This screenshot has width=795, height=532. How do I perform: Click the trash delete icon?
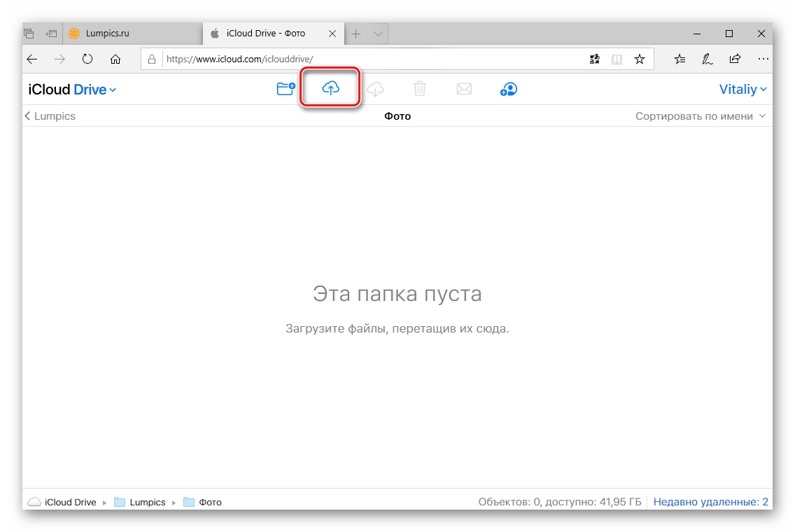click(419, 89)
